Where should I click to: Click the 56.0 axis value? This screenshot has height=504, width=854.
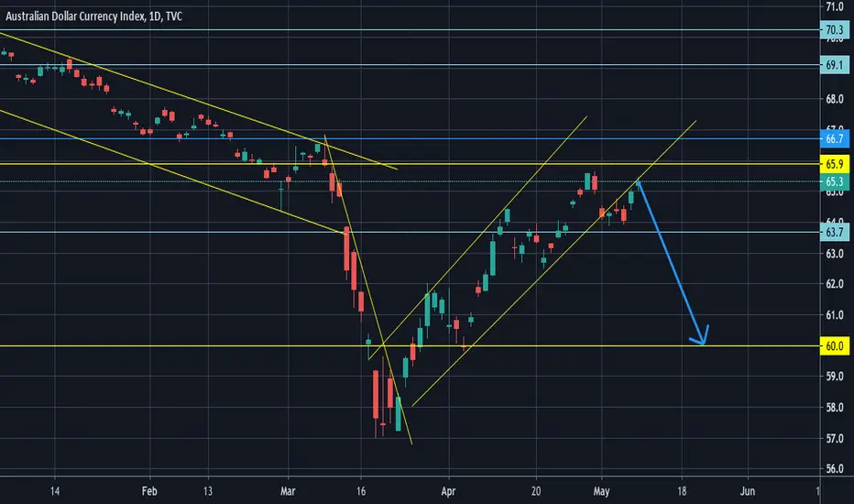[835, 469]
